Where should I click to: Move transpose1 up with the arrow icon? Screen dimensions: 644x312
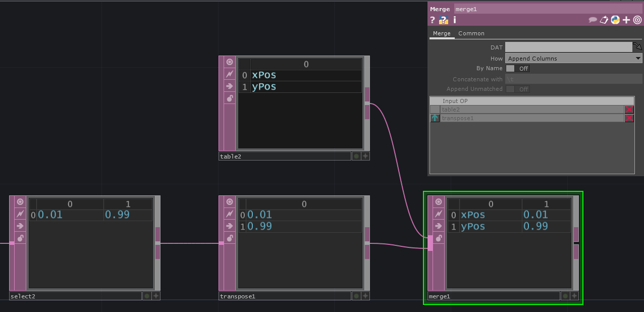pos(435,118)
